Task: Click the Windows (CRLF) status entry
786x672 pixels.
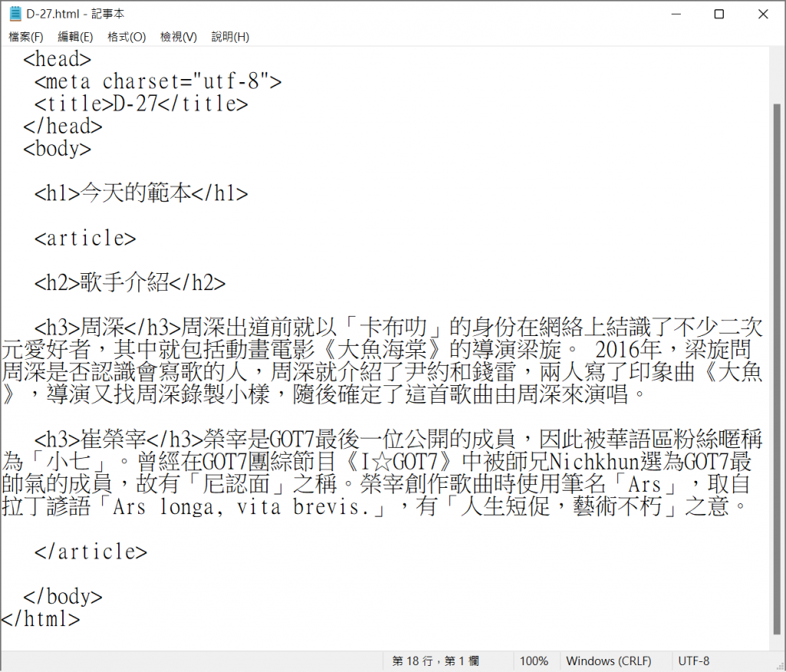Action: (609, 661)
